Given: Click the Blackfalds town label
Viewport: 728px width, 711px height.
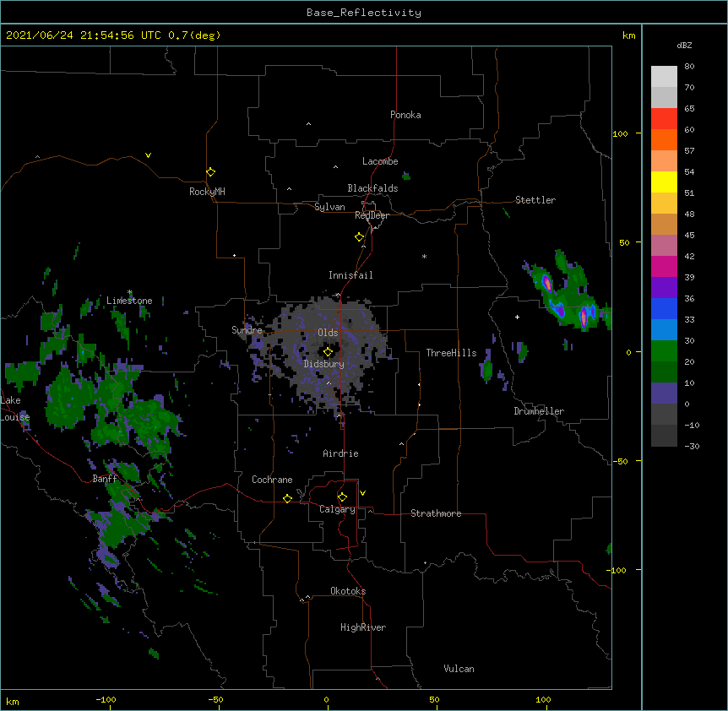Looking at the screenshot, I should click(372, 188).
